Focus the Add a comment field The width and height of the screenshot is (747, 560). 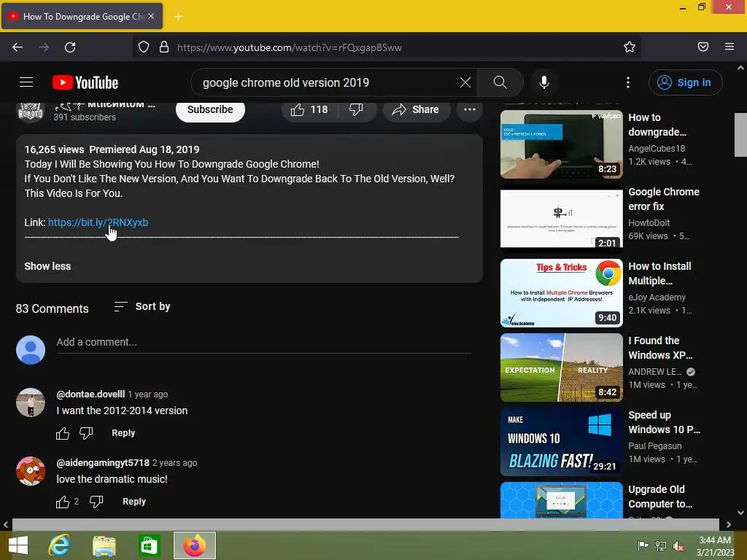[x=264, y=342]
